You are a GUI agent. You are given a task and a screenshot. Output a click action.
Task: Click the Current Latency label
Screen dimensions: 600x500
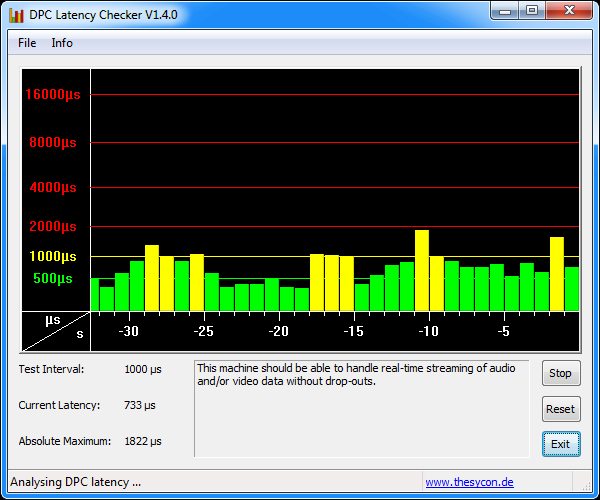pyautogui.click(x=59, y=405)
